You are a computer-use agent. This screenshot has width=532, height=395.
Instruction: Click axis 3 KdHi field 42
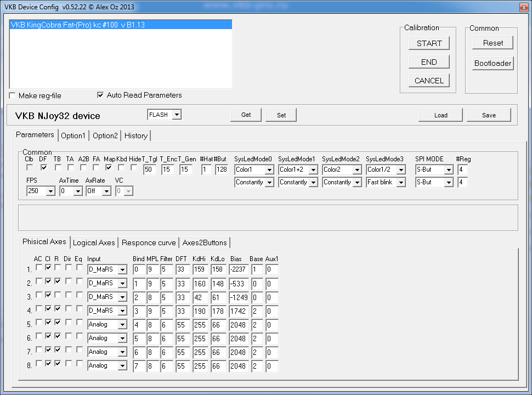[200, 297]
